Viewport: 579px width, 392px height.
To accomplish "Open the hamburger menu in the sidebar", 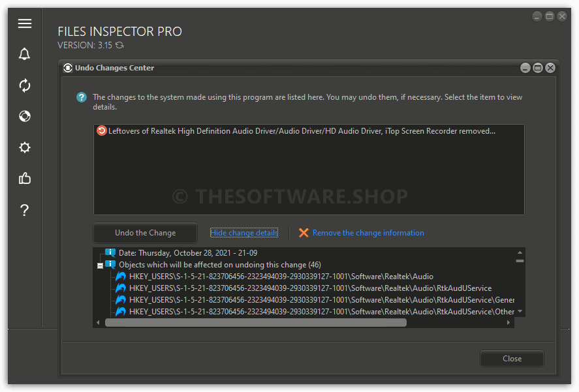I will (25, 23).
